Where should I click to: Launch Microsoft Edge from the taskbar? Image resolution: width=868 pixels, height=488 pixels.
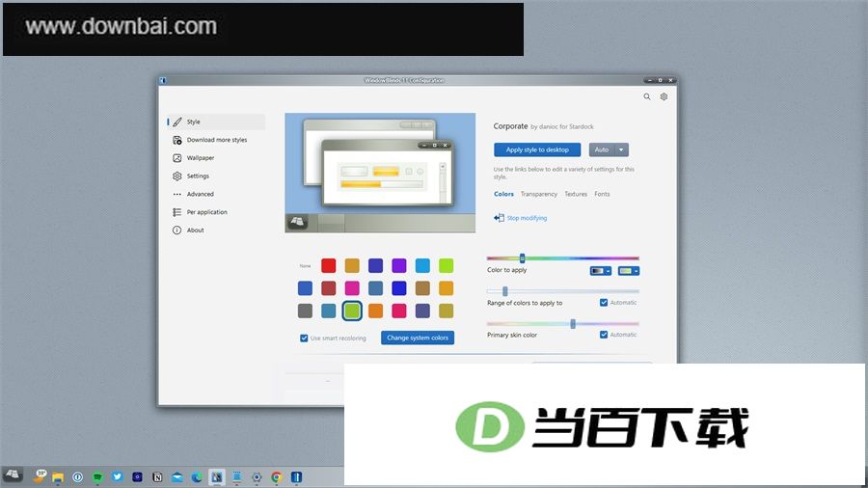pos(197,477)
